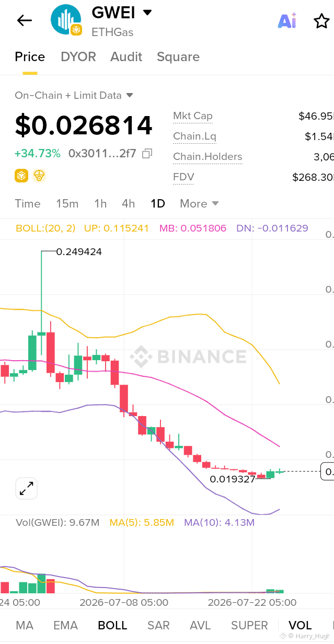Tap the GWEI token logo
334x644 pixels.
coord(65,20)
